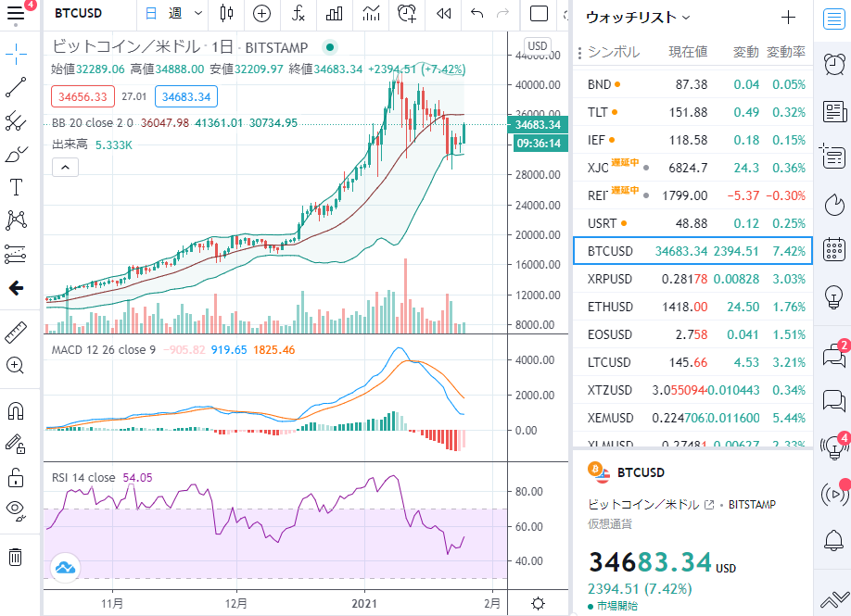Click the back arrow icon in left toolbar
This screenshot has height=616, width=851.
point(16,288)
